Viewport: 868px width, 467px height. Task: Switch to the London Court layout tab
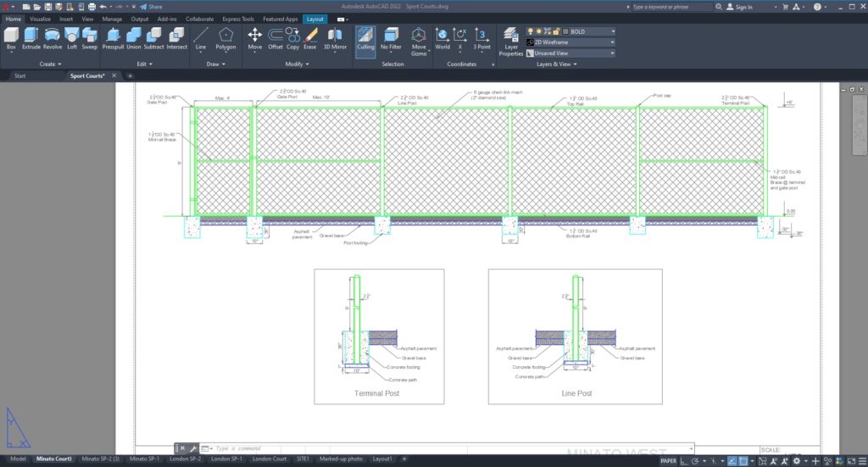coord(269,459)
